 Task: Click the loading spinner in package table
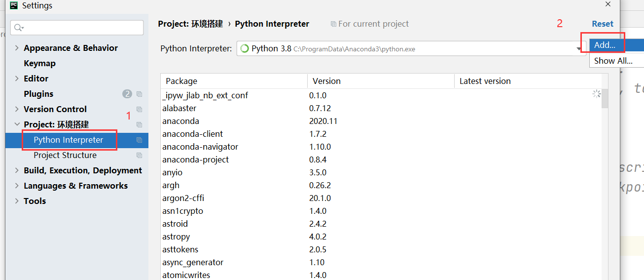tap(597, 94)
